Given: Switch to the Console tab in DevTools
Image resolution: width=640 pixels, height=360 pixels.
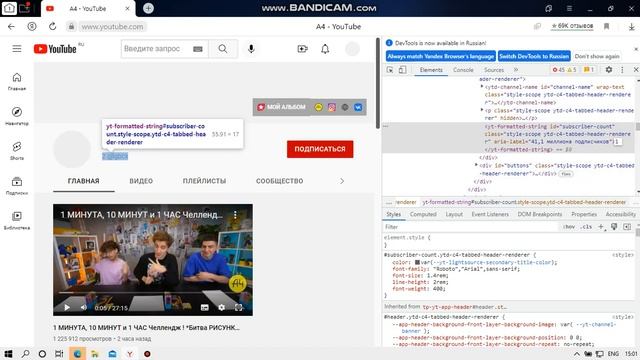Looking at the screenshot, I should [x=463, y=70].
